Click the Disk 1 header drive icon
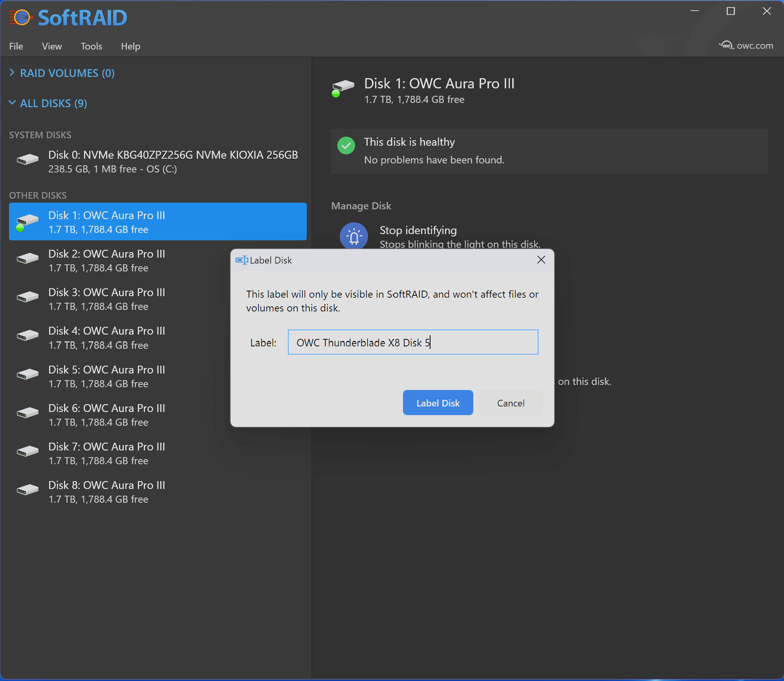The width and height of the screenshot is (784, 681). point(343,87)
